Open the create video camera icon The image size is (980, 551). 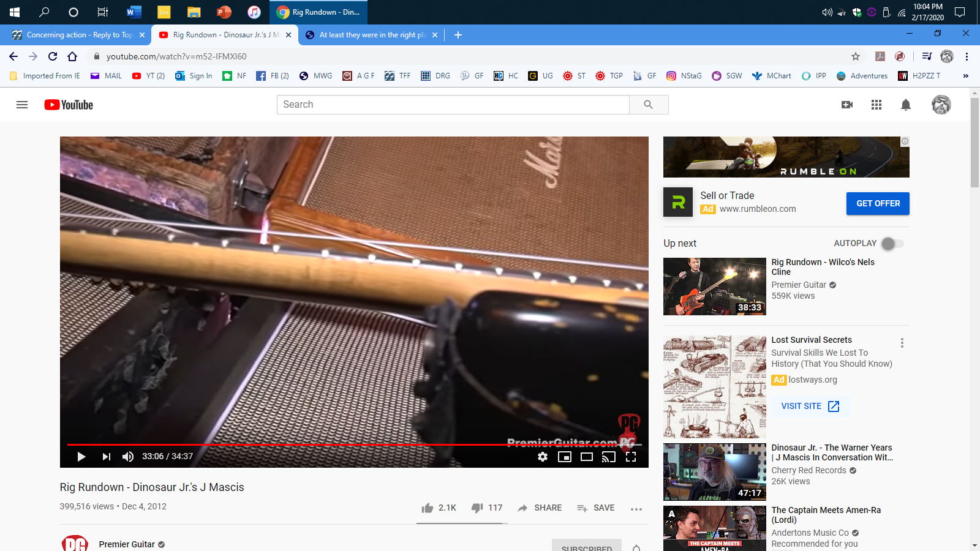click(x=847, y=105)
